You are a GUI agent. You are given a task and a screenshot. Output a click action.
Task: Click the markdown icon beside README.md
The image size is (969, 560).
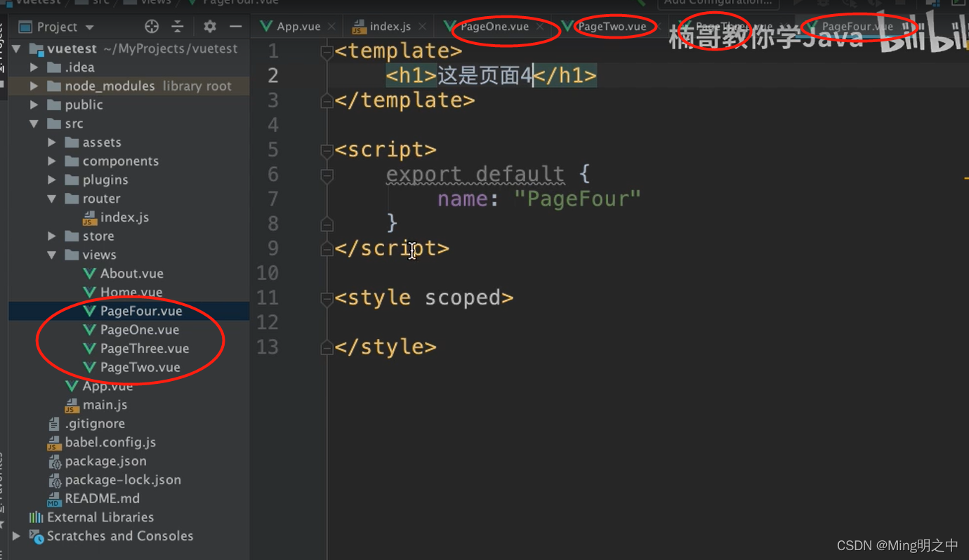pos(54,500)
